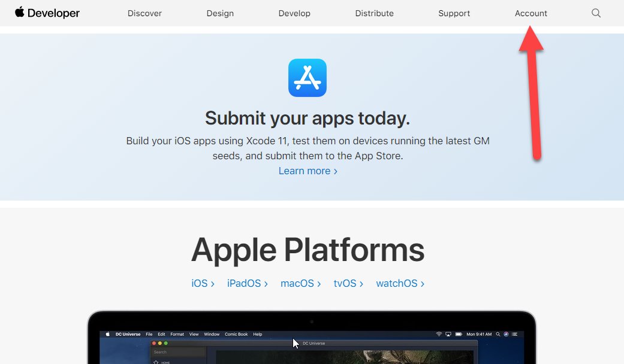Image resolution: width=624 pixels, height=364 pixels.
Task: Click the Learn more link
Action: pos(304,171)
